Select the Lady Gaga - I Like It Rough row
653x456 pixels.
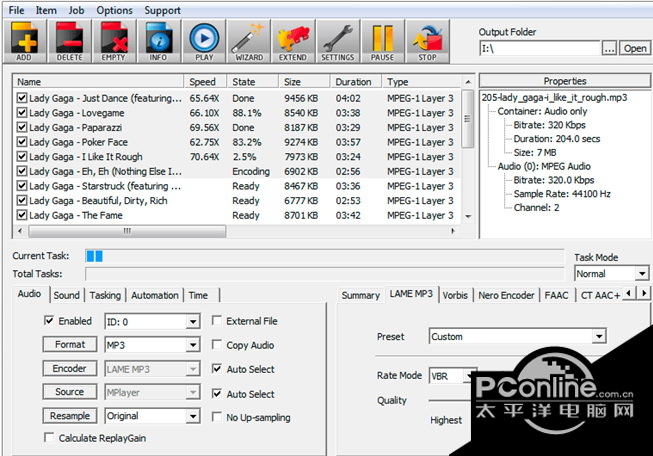237,157
